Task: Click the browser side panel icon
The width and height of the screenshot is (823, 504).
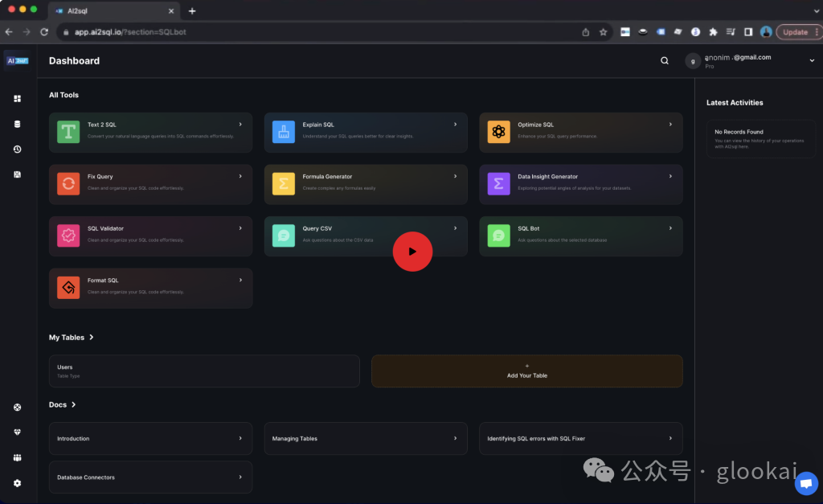Action: [x=748, y=32]
